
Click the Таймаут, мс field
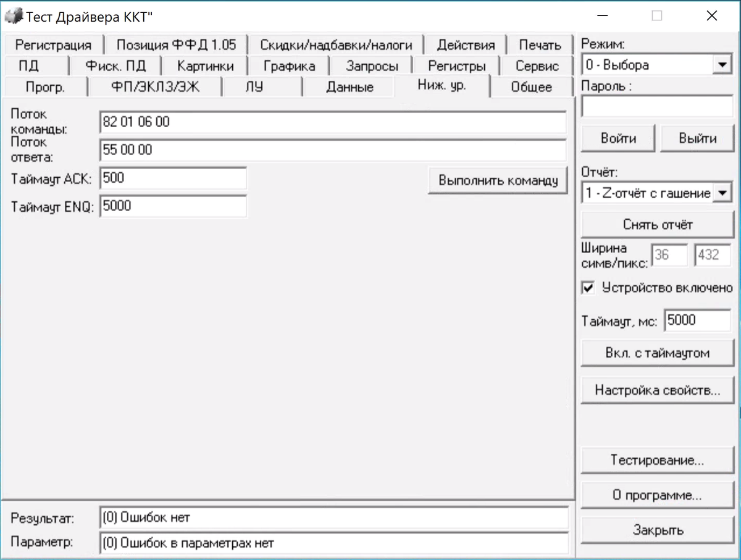698,320
